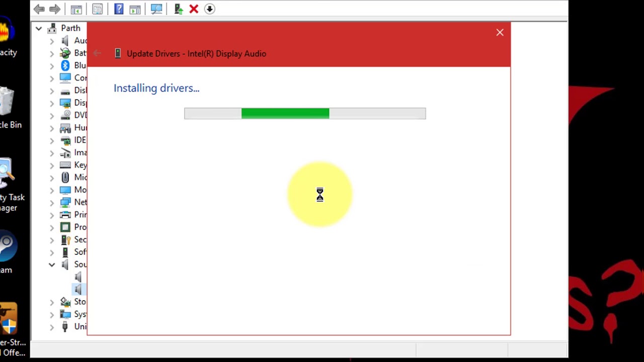
Task: Toggle the Show/Hide Console Tree toolbar icon
Action: (76, 9)
